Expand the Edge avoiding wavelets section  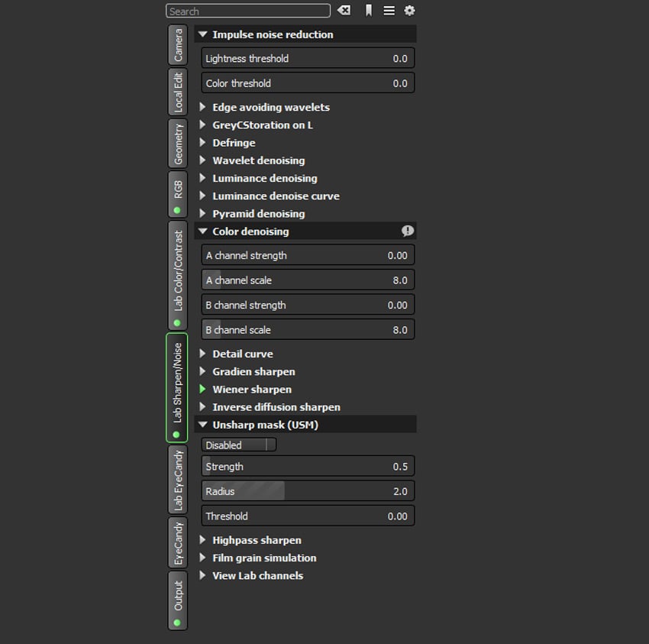203,108
